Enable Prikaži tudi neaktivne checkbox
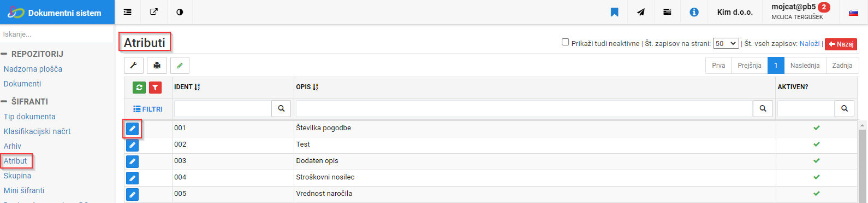The image size is (868, 203). tap(566, 42)
